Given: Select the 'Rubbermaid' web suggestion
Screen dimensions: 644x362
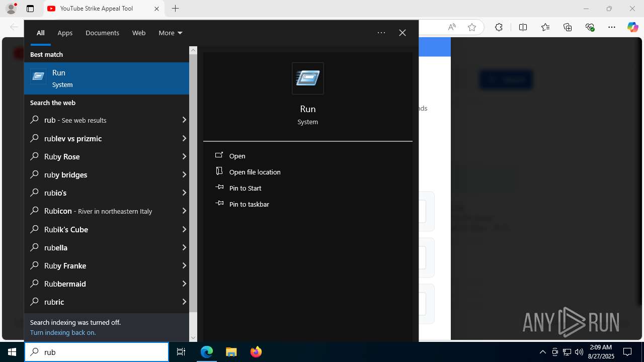Looking at the screenshot, I should point(107,284).
